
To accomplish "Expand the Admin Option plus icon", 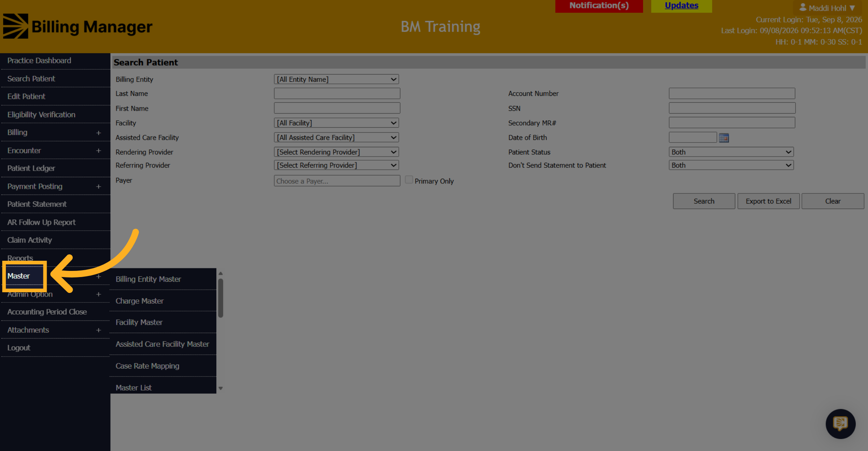I will coord(98,294).
